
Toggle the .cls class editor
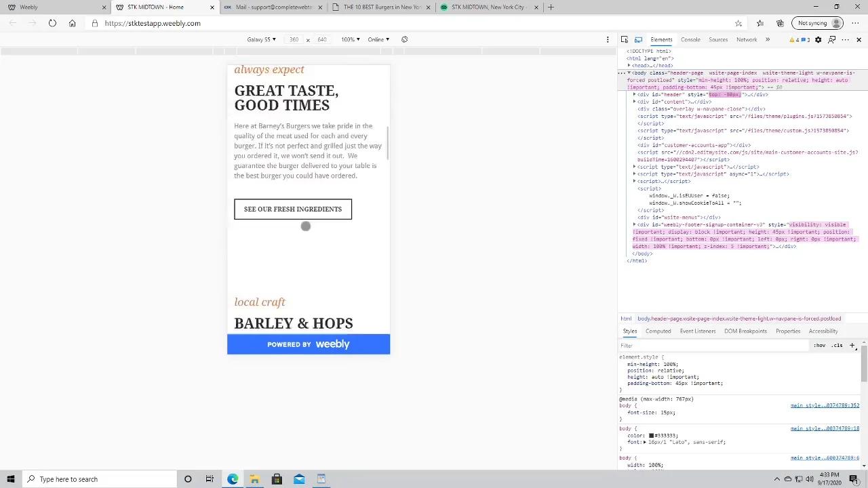coord(837,345)
